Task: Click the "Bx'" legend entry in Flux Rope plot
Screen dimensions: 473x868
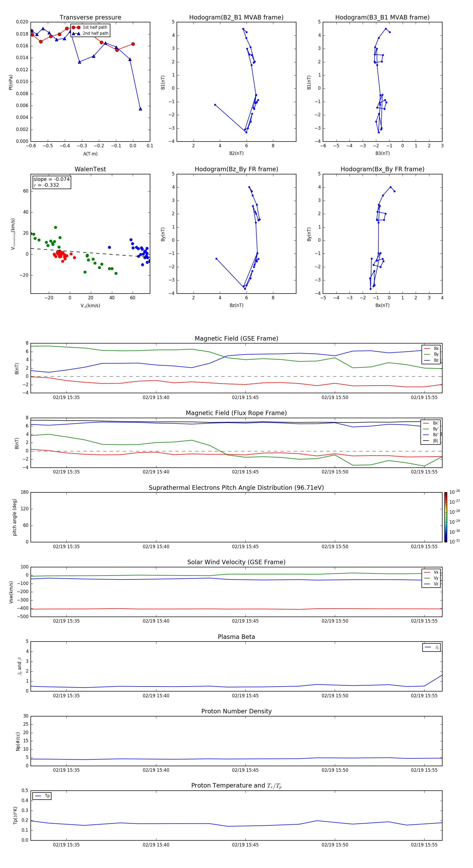Action: point(431,423)
